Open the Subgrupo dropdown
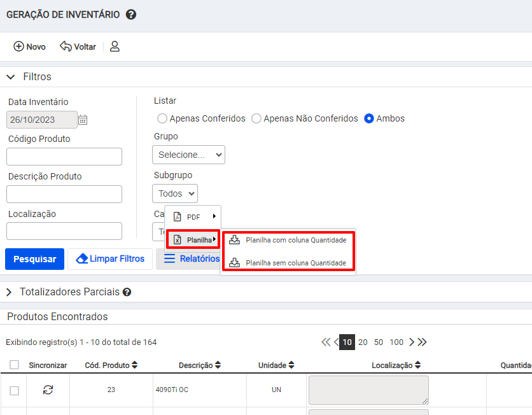This screenshot has width=532, height=415. click(x=175, y=193)
